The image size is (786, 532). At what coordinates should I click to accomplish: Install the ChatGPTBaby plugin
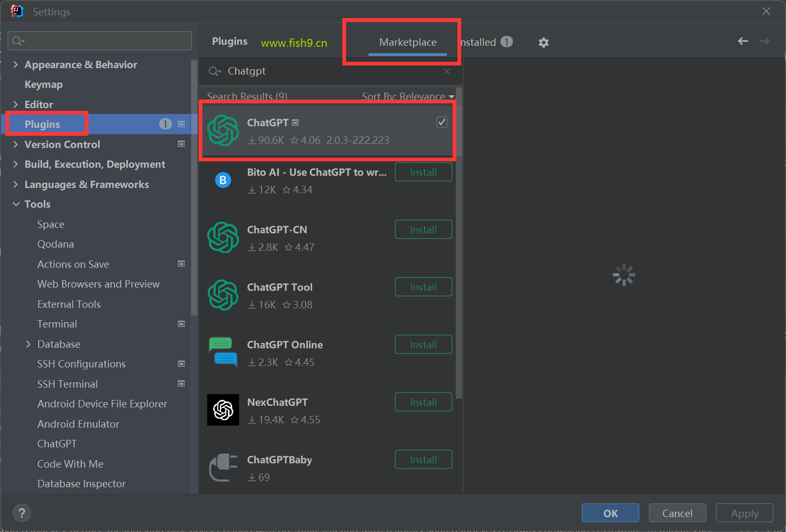423,460
